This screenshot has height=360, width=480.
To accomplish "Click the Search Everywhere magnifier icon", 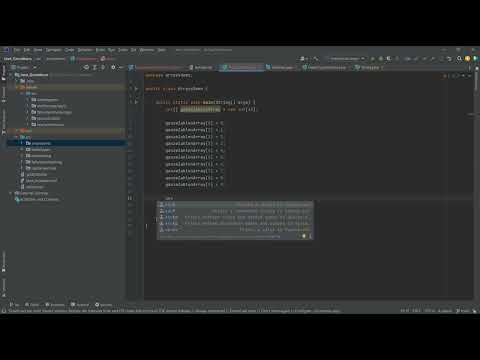I will click(x=459, y=59).
